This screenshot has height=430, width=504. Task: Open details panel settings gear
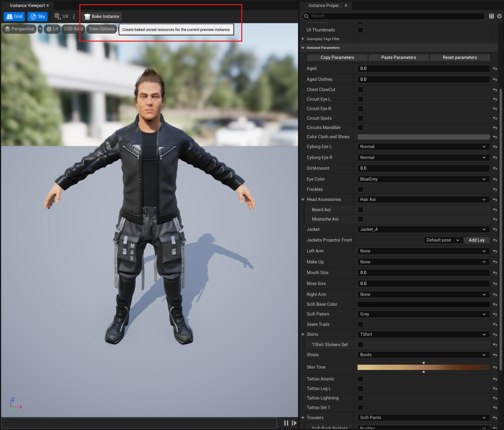(499, 16)
